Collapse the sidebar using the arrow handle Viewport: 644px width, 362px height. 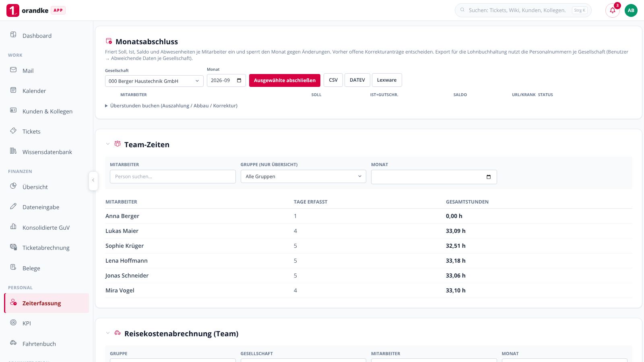pyautogui.click(x=93, y=180)
